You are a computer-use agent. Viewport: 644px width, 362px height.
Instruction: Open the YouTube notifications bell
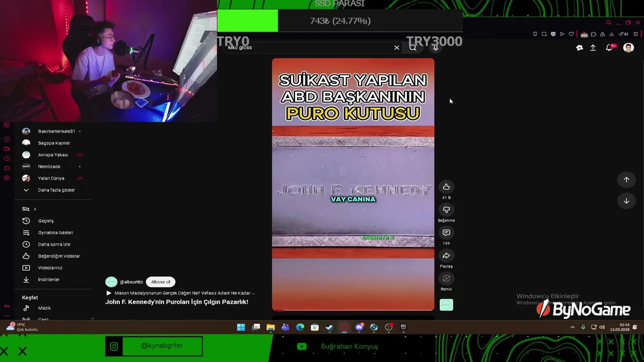pos(609,48)
